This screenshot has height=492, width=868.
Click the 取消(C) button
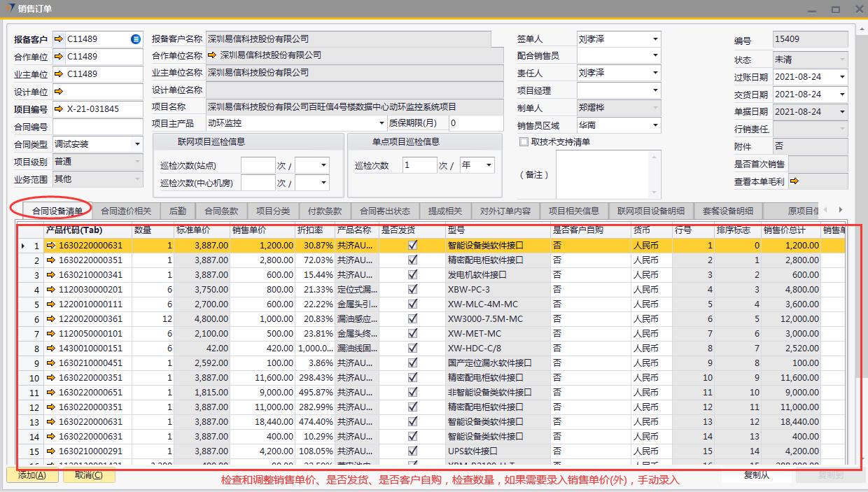click(x=88, y=475)
